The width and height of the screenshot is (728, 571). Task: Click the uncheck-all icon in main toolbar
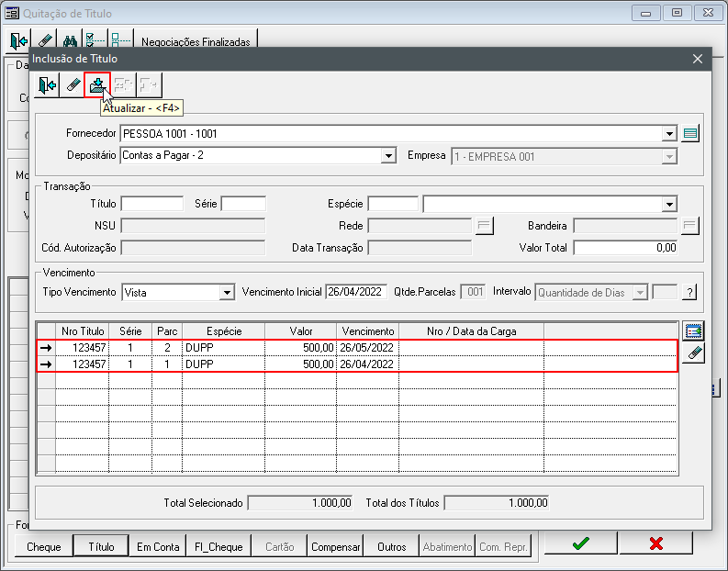coord(120,39)
